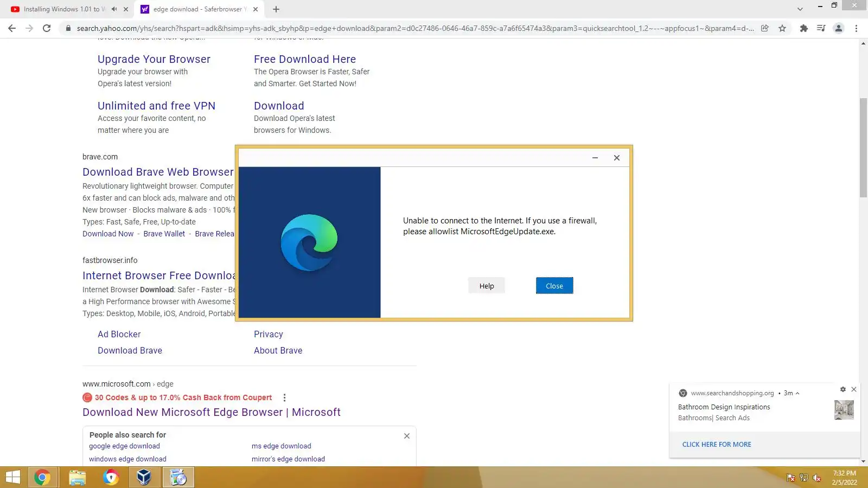The height and width of the screenshot is (488, 868).
Task: Open File Explorer from the taskbar
Action: tap(77, 477)
